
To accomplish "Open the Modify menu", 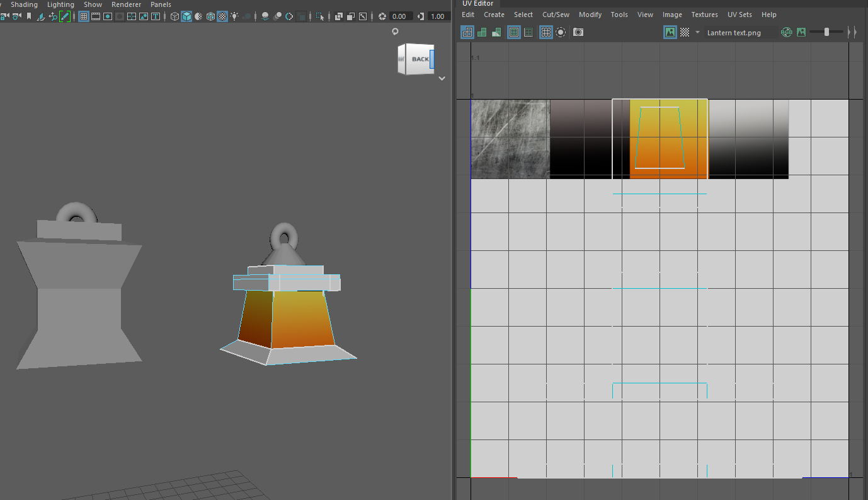I will (x=590, y=15).
